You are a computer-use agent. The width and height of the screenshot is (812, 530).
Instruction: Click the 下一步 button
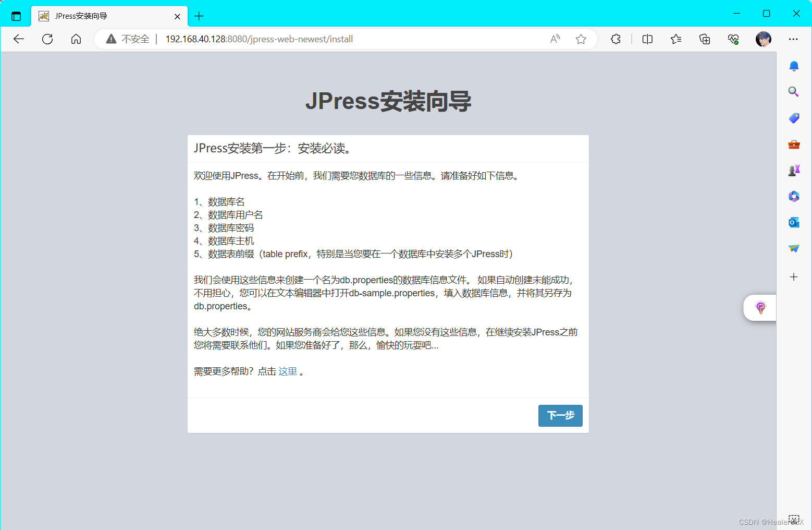point(560,416)
